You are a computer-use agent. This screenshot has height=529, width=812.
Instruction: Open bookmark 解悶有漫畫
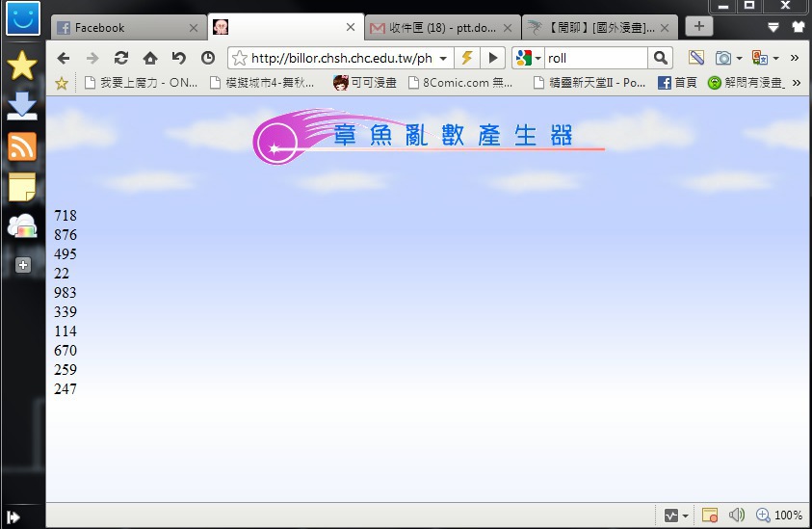(x=747, y=83)
